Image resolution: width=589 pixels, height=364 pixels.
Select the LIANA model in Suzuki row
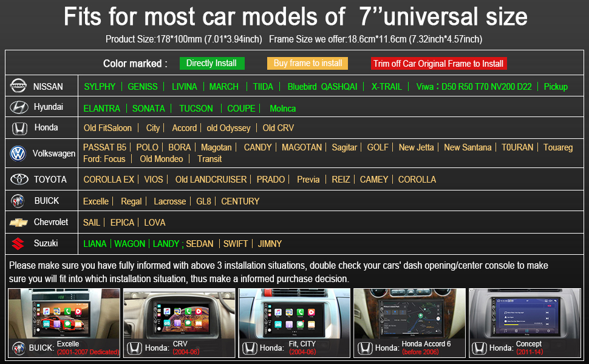[x=95, y=244]
